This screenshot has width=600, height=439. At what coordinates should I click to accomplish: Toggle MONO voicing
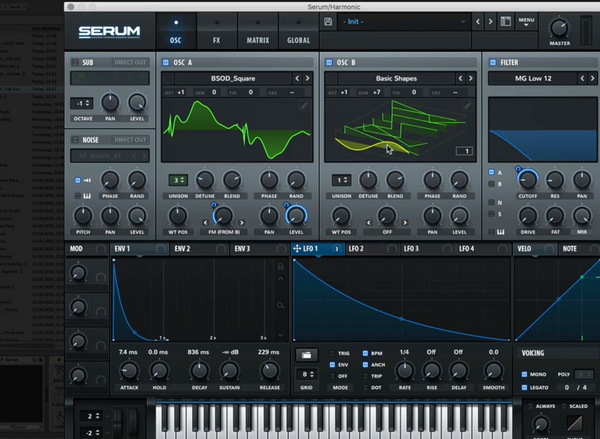(524, 374)
